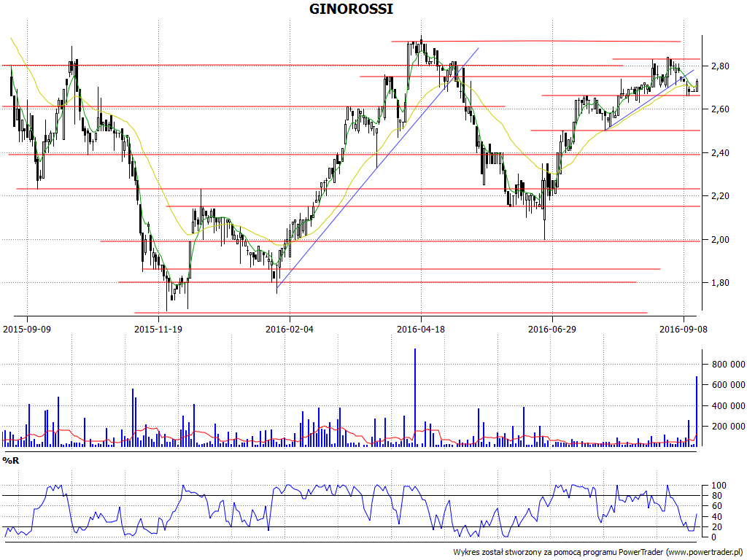Image resolution: width=747 pixels, height=560 pixels.
Task: Select the 2016-04-18 date label
Action: (x=421, y=329)
